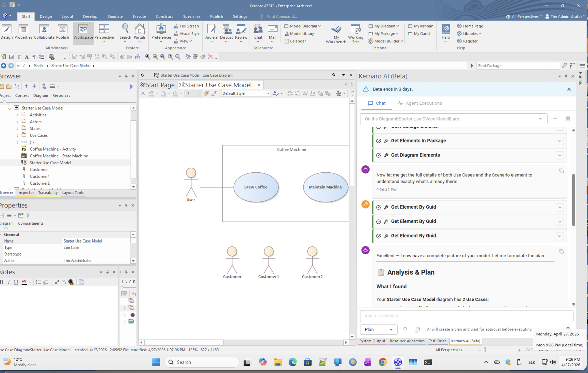Click the 'Ask me anything' chat input
Image resolution: width=588 pixels, height=373 pixels.
pos(466,316)
